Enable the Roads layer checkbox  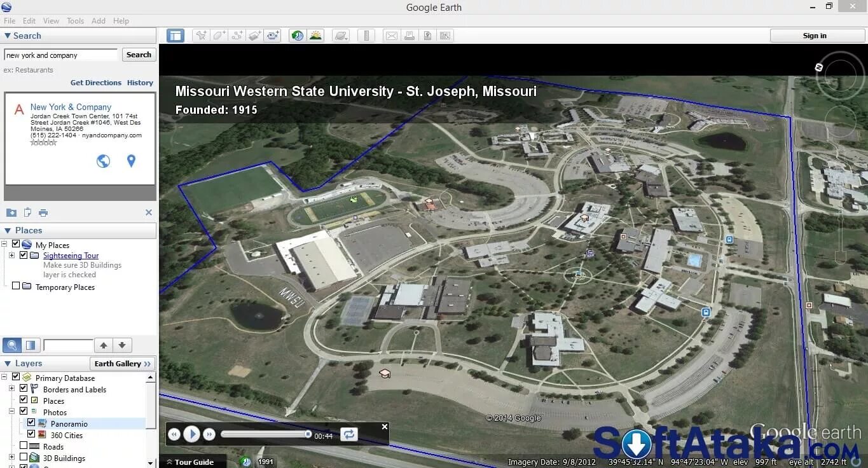coord(24,446)
